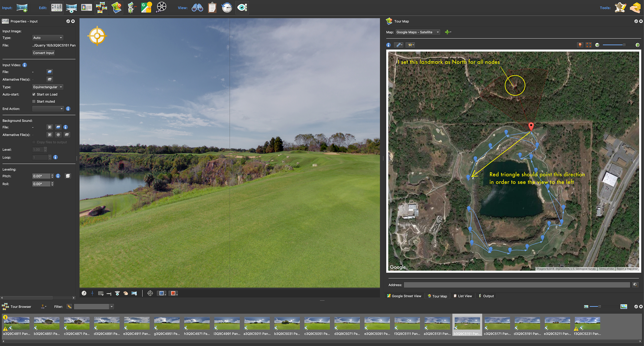
Task: Click the Convert Input button
Action: [x=43, y=53]
